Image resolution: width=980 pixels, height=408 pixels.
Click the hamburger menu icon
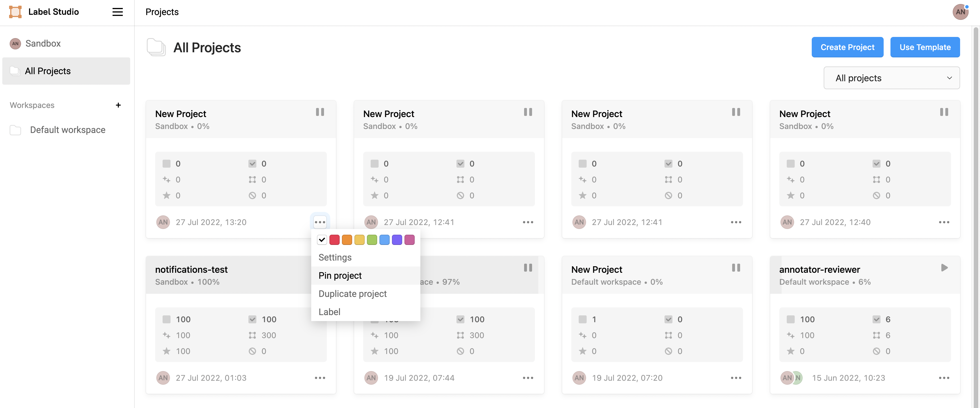coord(118,12)
